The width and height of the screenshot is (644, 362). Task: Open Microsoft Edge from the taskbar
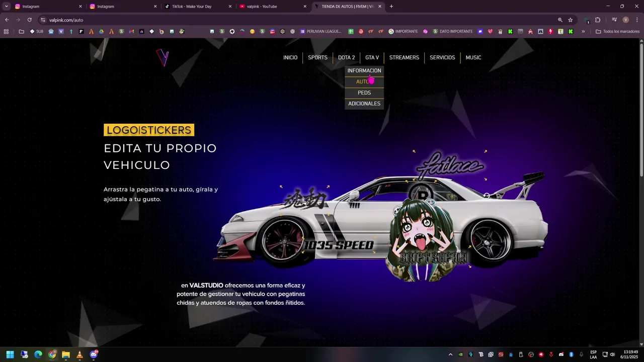38,354
